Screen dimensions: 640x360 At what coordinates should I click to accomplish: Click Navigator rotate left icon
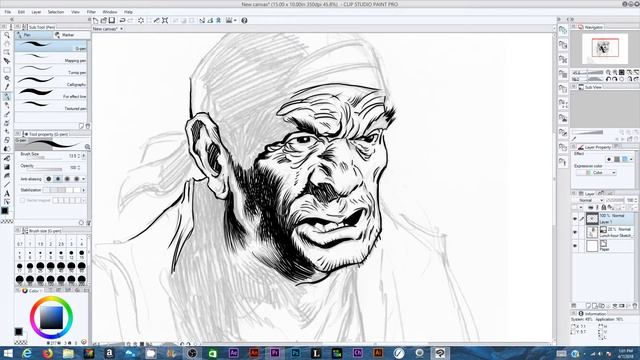[x=608, y=79]
